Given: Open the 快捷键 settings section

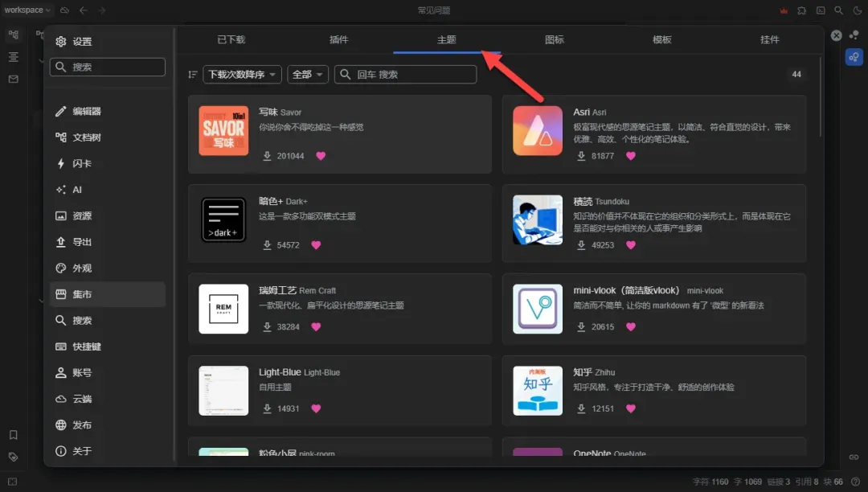Looking at the screenshot, I should click(108, 346).
